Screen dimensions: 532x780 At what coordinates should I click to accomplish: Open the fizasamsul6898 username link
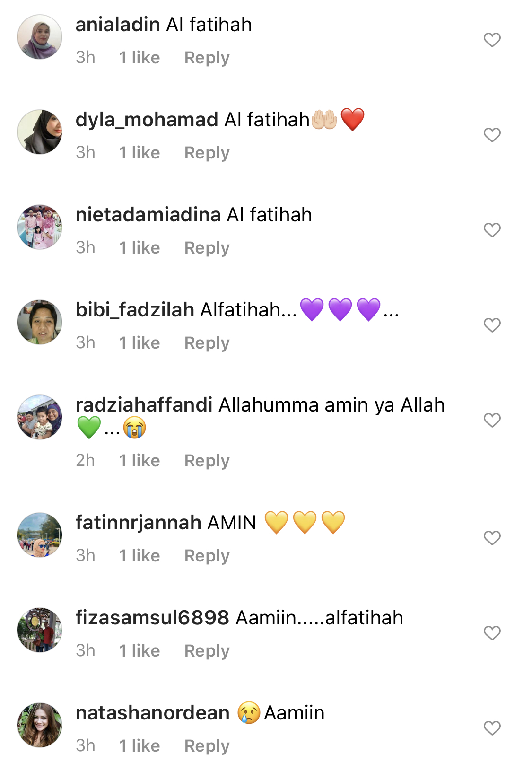pyautogui.click(x=152, y=618)
